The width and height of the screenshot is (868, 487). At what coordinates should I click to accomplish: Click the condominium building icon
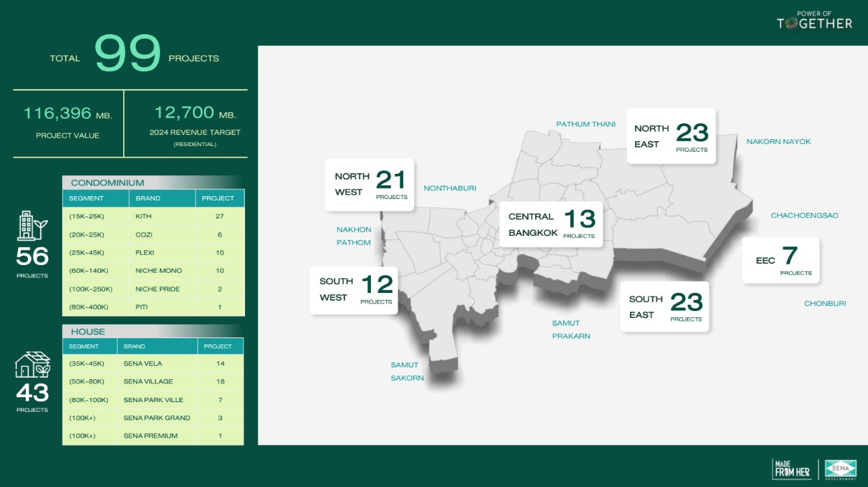pyautogui.click(x=33, y=225)
